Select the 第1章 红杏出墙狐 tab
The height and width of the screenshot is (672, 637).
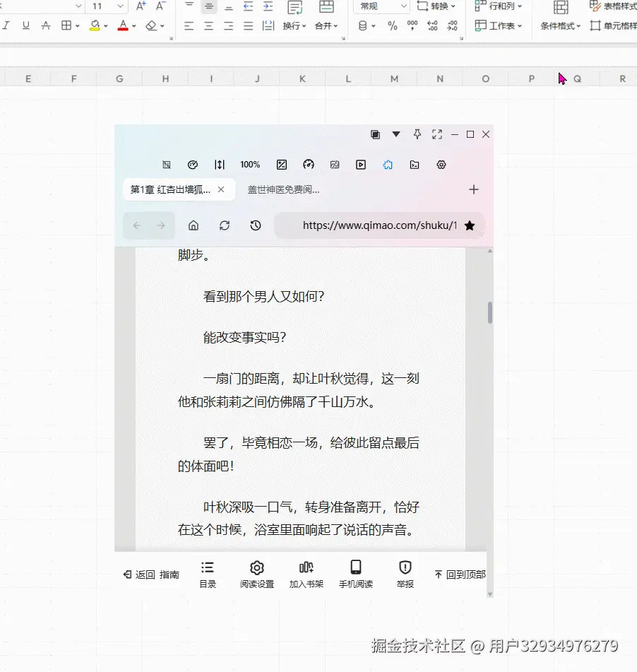click(170, 189)
